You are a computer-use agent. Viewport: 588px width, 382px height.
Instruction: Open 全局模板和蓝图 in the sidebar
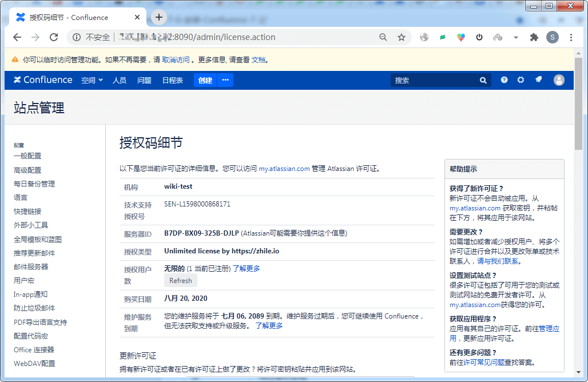[x=38, y=240]
